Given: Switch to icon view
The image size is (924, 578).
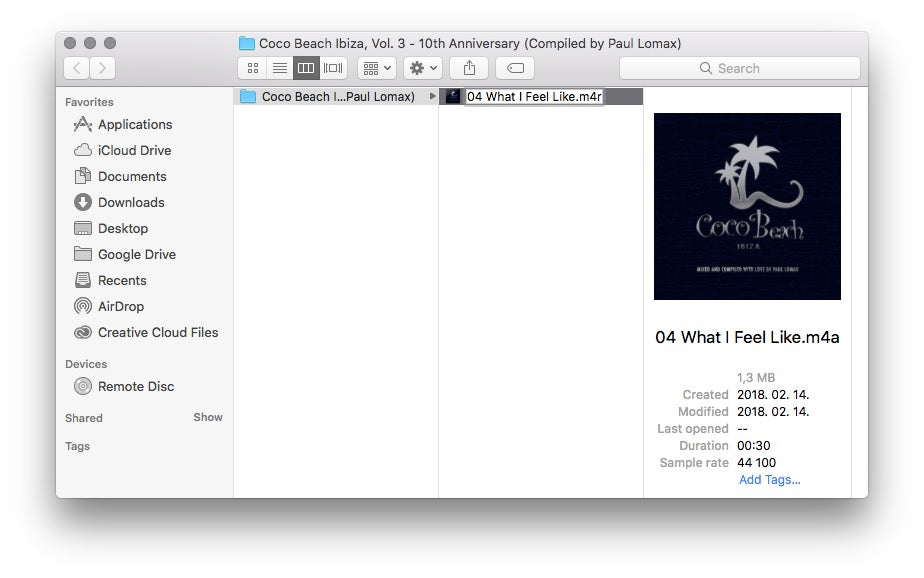Looking at the screenshot, I should click(x=253, y=68).
